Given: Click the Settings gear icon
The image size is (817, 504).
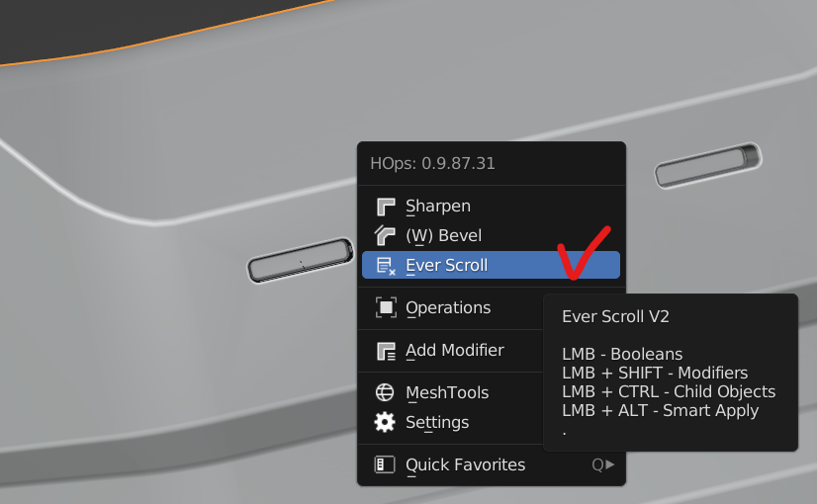Looking at the screenshot, I should (385, 422).
